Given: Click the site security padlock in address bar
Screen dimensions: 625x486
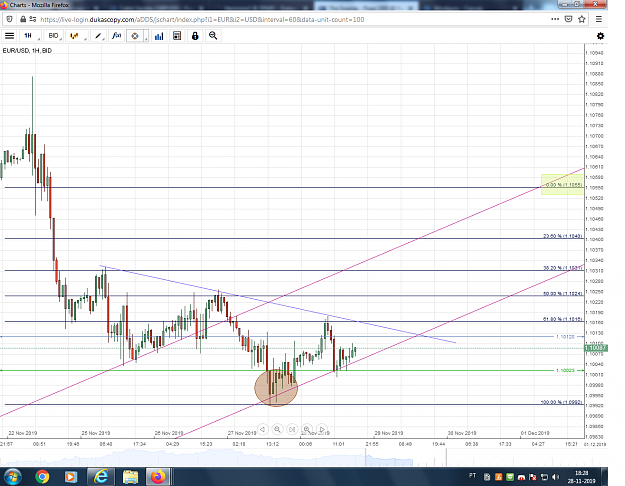Looking at the screenshot, I should pyautogui.click(x=23, y=19).
